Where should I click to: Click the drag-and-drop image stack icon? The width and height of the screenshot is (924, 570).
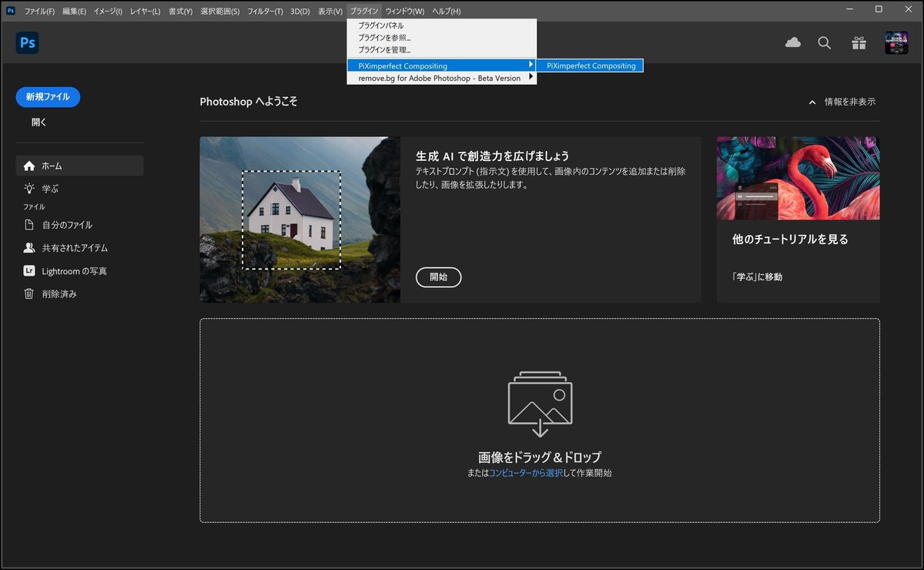(540, 405)
